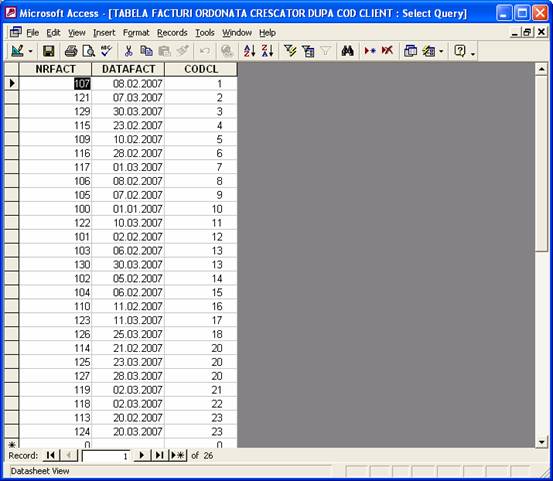Click the Delete Record toolbar icon
The width and height of the screenshot is (553, 481).
click(x=387, y=51)
